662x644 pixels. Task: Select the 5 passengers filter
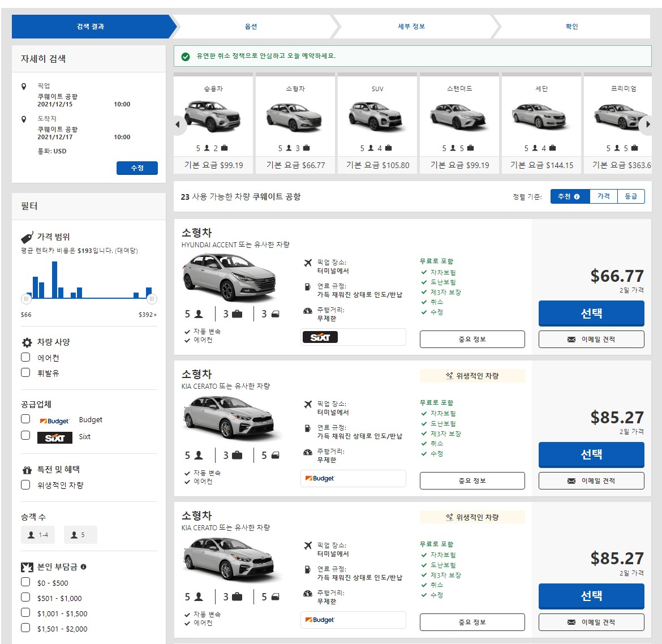(x=81, y=535)
